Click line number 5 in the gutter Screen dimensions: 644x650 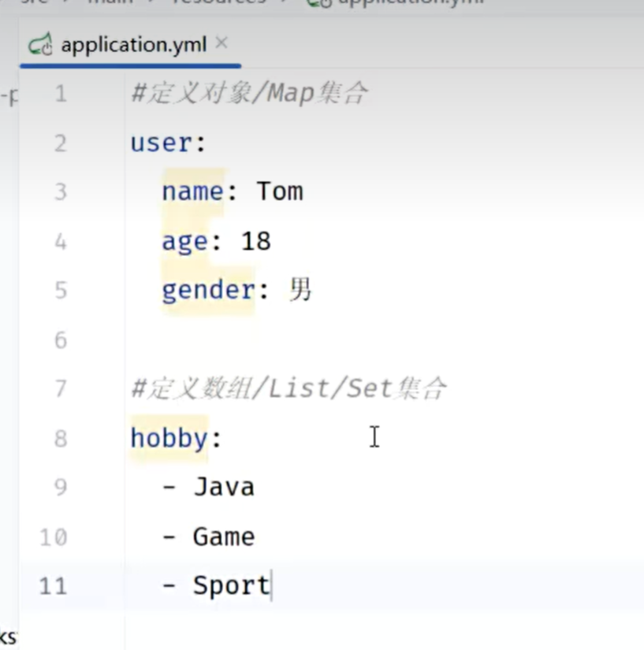61,290
